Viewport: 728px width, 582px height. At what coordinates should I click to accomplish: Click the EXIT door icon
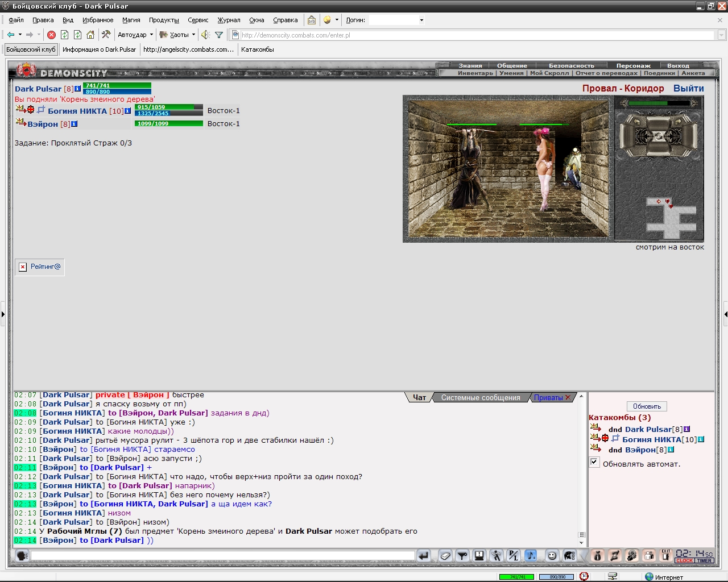665,556
